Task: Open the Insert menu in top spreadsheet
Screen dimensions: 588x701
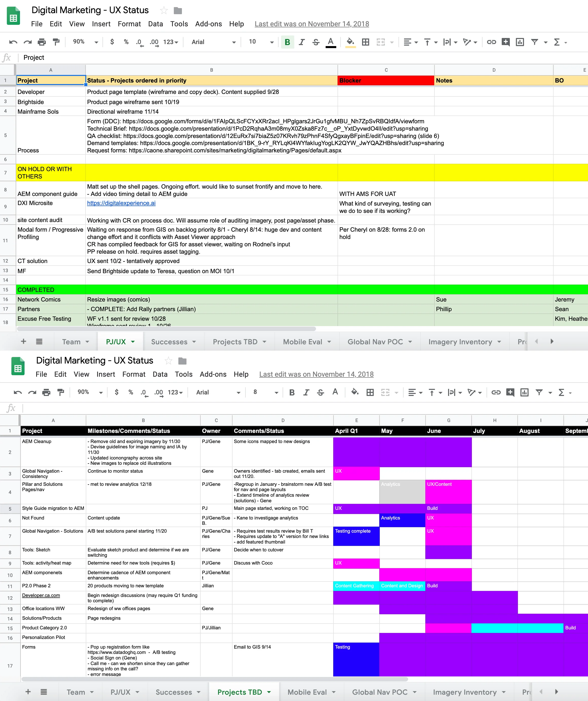Action: point(101,24)
